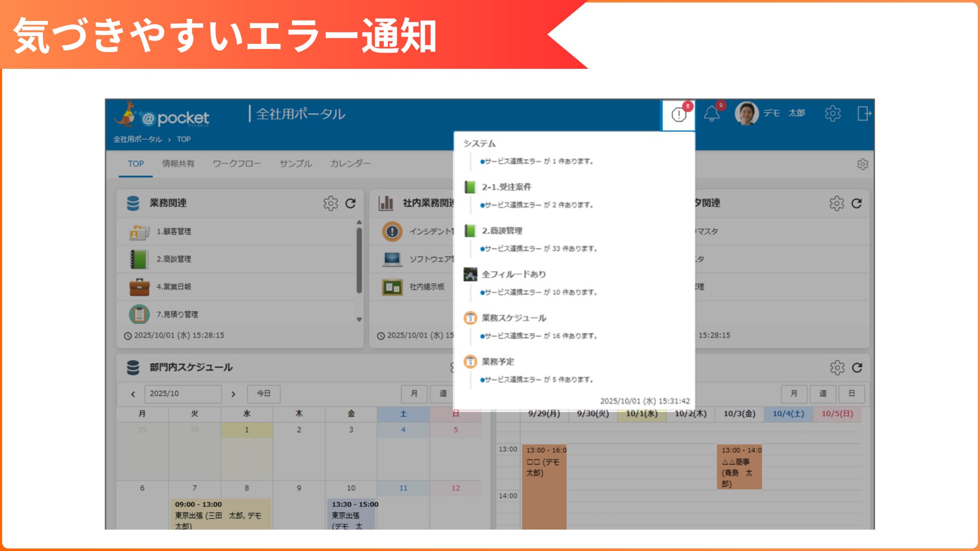
Task: Open header settings gear next to デモ 太郎
Action: (x=832, y=113)
